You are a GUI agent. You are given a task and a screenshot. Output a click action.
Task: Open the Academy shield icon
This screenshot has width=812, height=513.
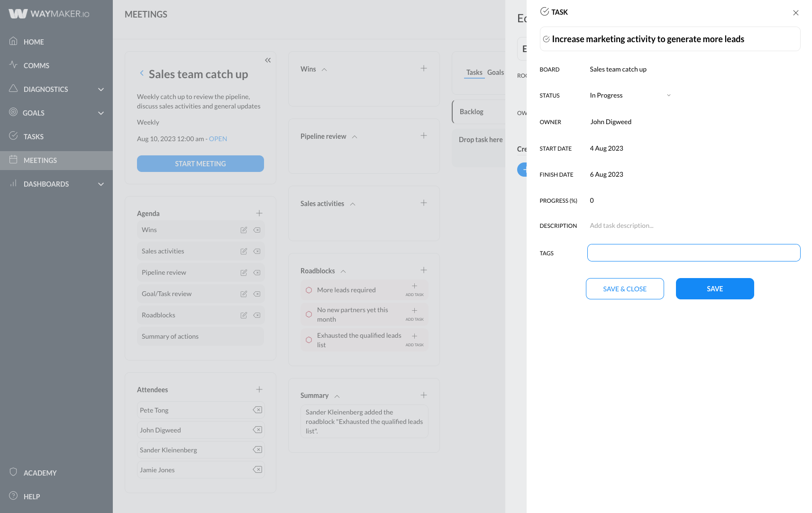tap(13, 472)
